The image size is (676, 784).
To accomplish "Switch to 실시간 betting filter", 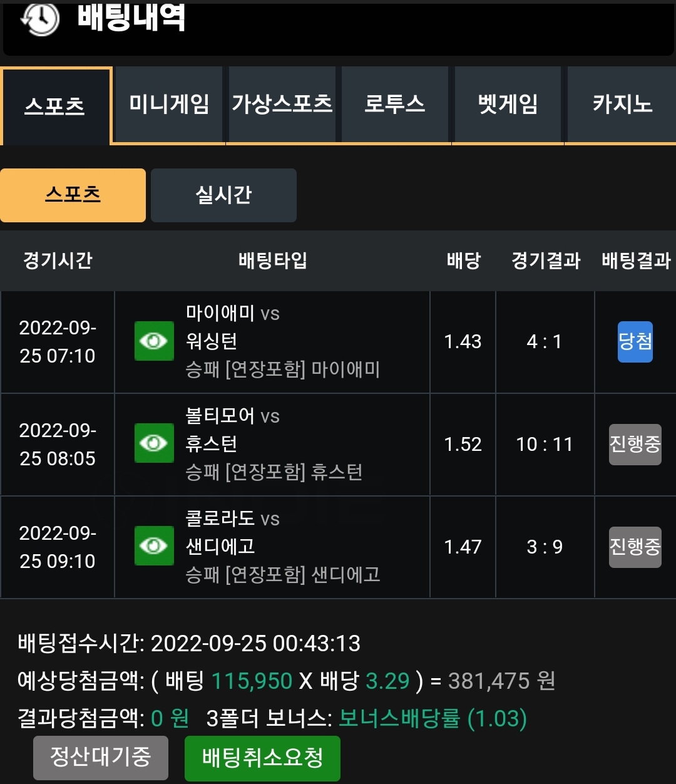I will click(223, 195).
